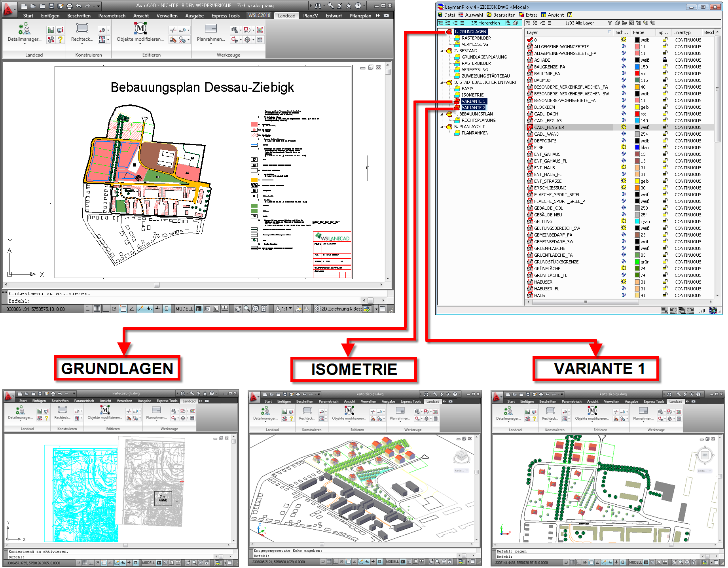
Task: Collapse the 4. BEBAUUNGSPLAN tree node
Action: click(x=442, y=114)
